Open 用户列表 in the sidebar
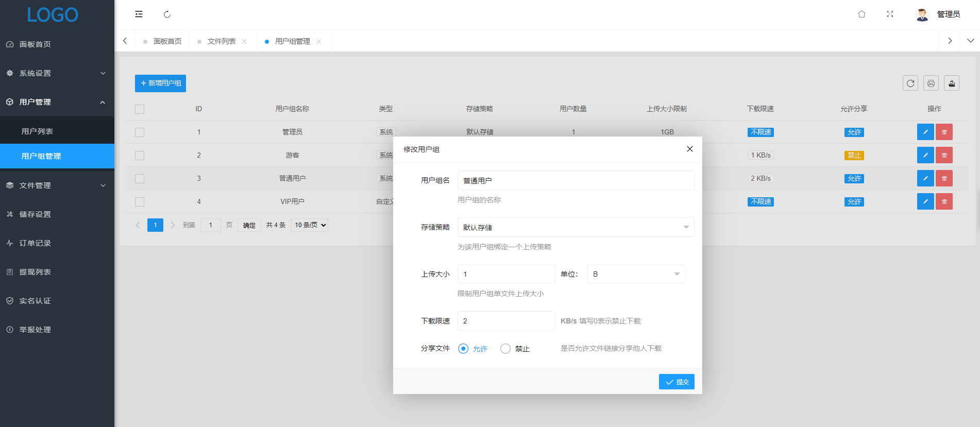This screenshot has width=980, height=427. (37, 131)
